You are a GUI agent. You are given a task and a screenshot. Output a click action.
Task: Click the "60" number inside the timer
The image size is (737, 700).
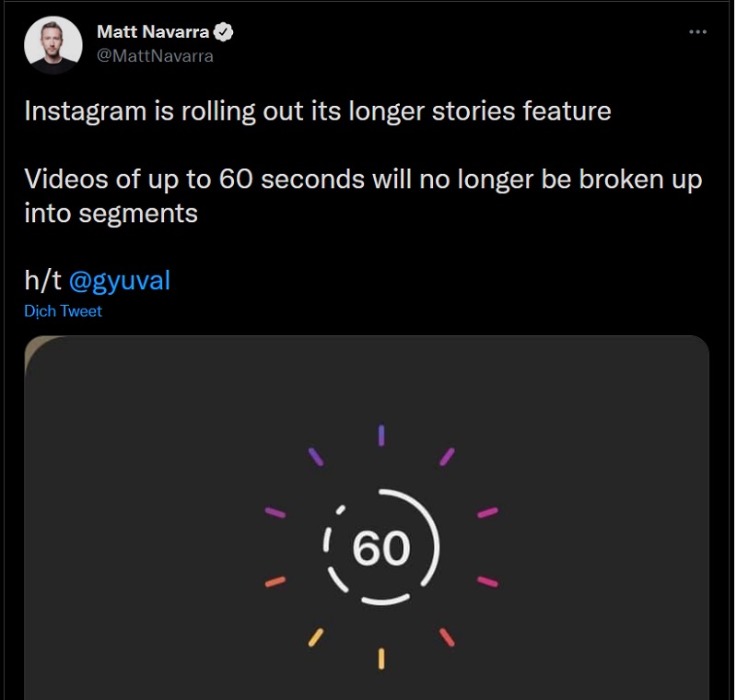click(381, 548)
